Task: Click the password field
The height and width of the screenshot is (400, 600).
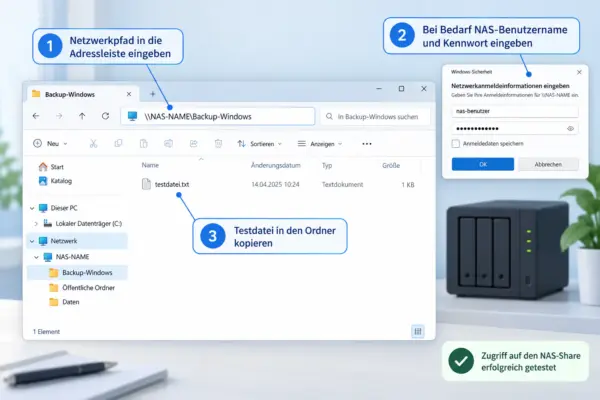Action: click(x=515, y=129)
